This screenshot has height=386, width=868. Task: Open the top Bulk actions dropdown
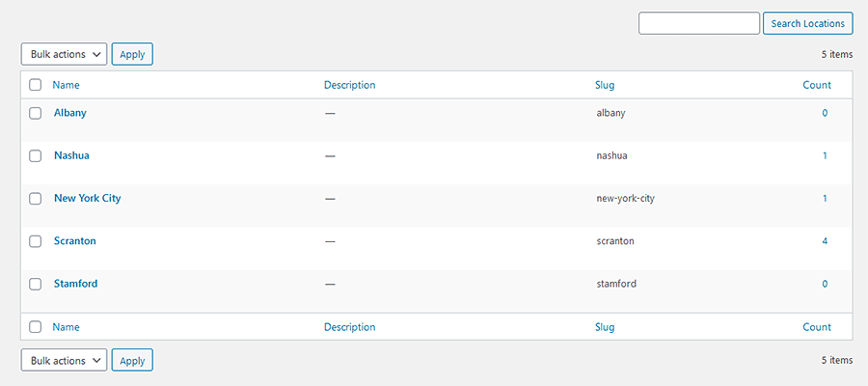[64, 54]
